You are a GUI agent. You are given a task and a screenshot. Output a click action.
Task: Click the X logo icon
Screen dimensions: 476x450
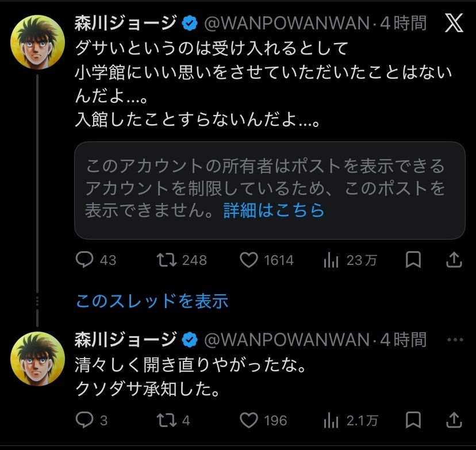(454, 24)
